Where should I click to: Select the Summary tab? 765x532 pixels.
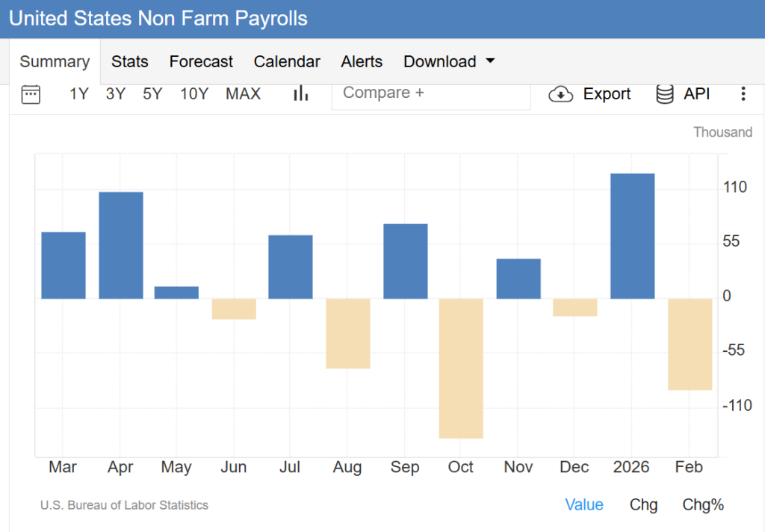pyautogui.click(x=55, y=62)
